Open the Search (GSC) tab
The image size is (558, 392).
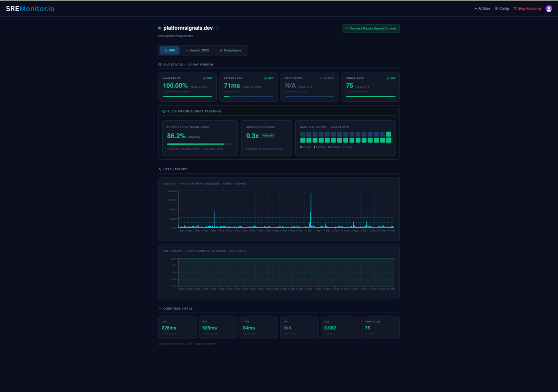[197, 50]
